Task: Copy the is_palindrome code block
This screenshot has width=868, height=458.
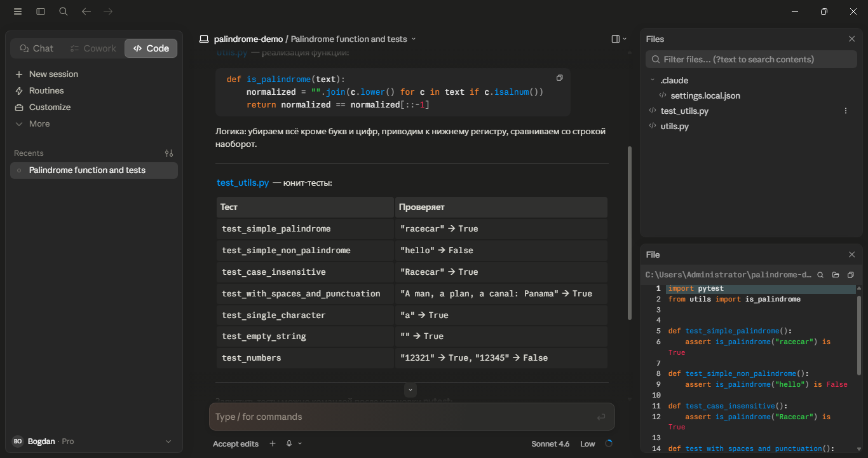Action: (x=559, y=78)
